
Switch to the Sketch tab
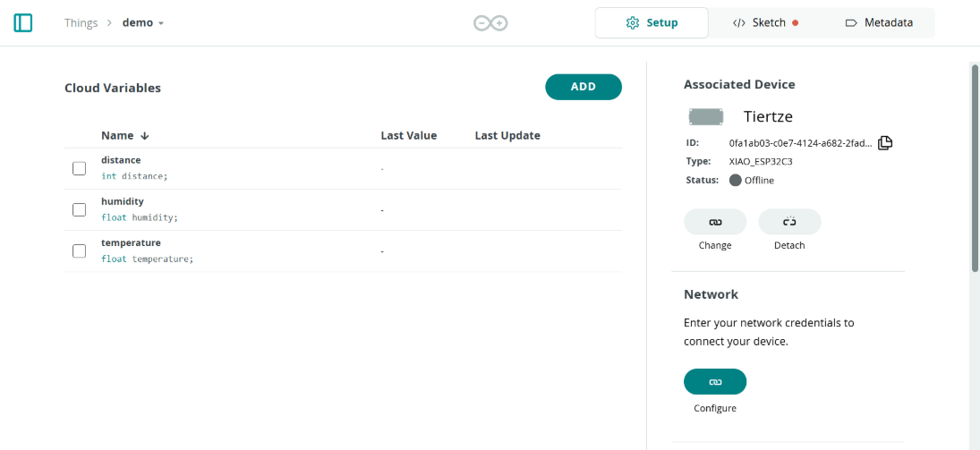point(765,23)
